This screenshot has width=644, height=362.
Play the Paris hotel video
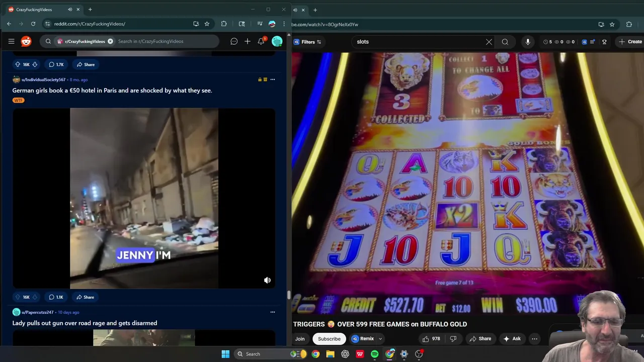[144, 198]
